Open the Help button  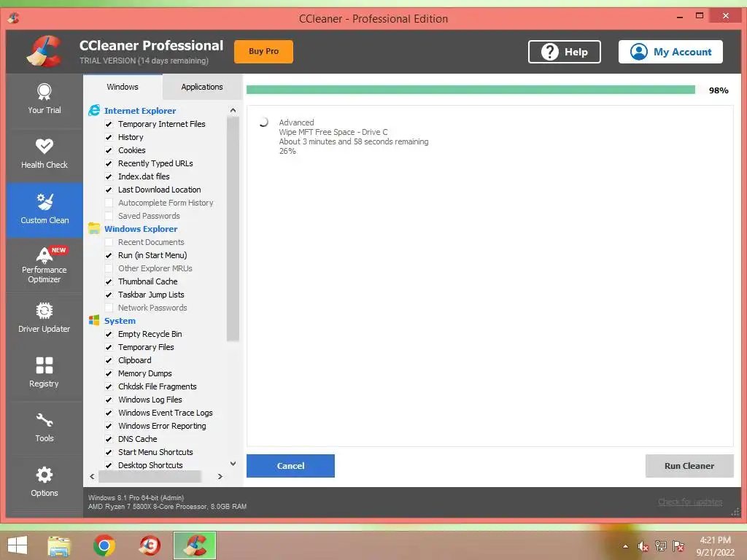[x=564, y=52]
